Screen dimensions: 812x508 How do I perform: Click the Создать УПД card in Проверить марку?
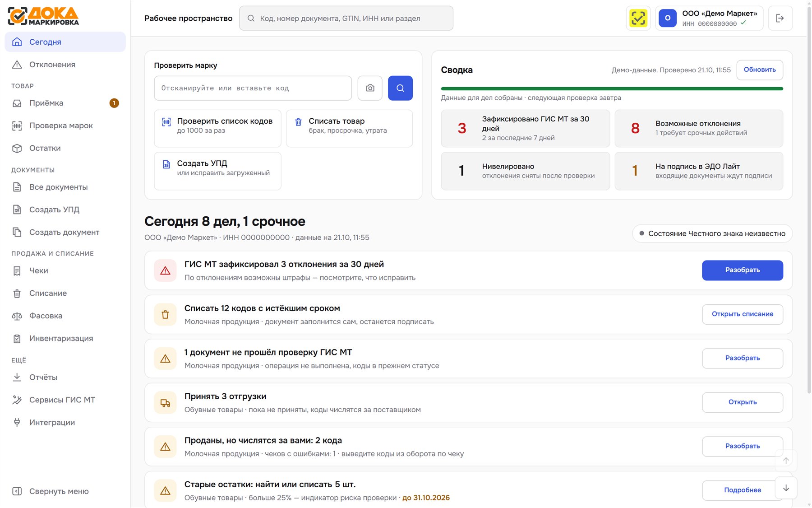click(x=217, y=171)
